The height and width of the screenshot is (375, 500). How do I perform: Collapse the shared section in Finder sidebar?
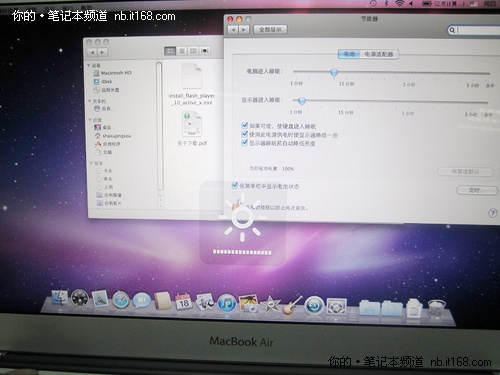tap(90, 101)
